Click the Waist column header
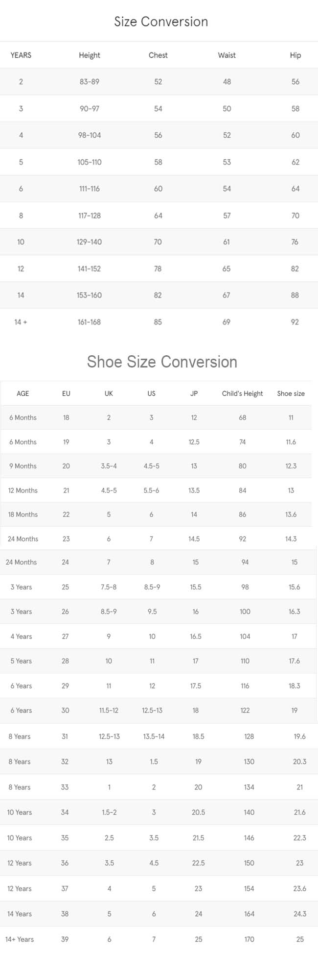Image resolution: width=318 pixels, height=980 pixels. click(227, 55)
